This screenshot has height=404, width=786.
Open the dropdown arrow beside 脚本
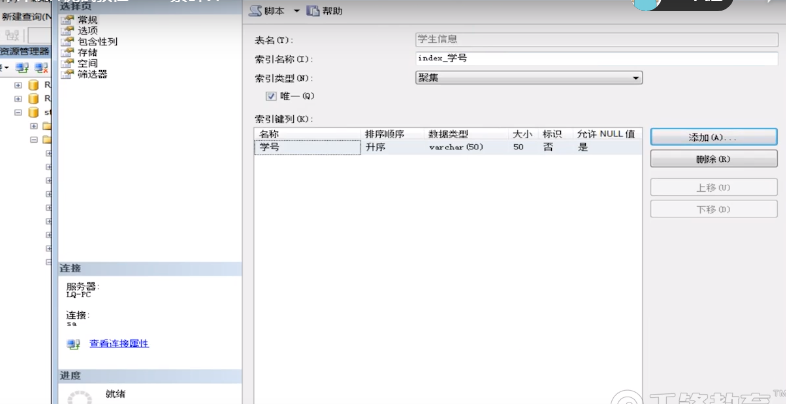tap(296, 11)
